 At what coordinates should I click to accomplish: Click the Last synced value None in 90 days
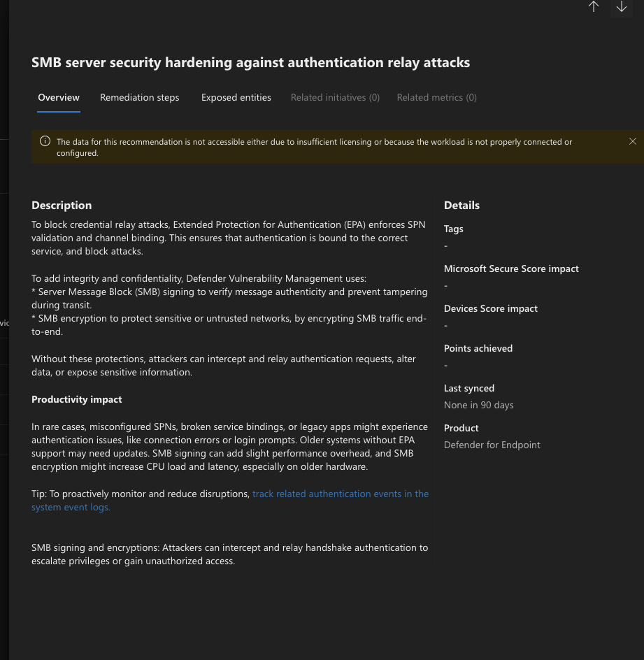click(x=478, y=404)
